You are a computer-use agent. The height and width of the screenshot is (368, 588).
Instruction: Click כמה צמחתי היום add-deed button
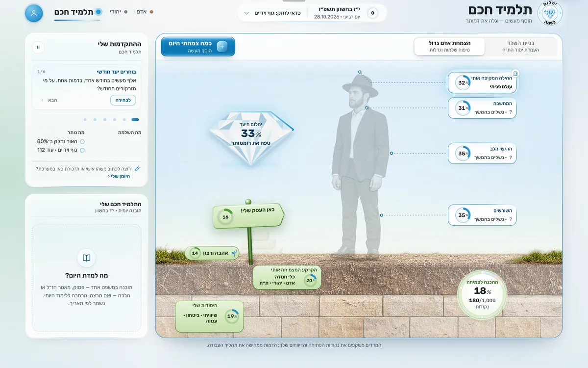pos(198,47)
